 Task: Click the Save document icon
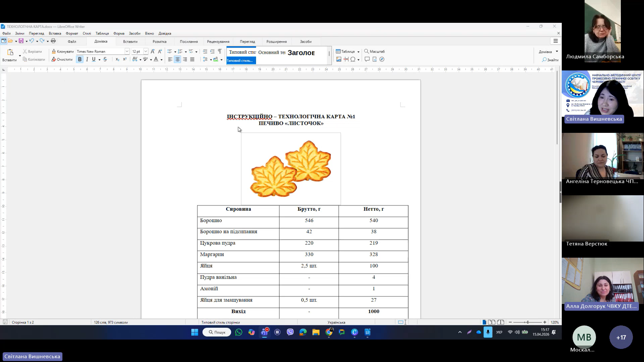(x=21, y=41)
